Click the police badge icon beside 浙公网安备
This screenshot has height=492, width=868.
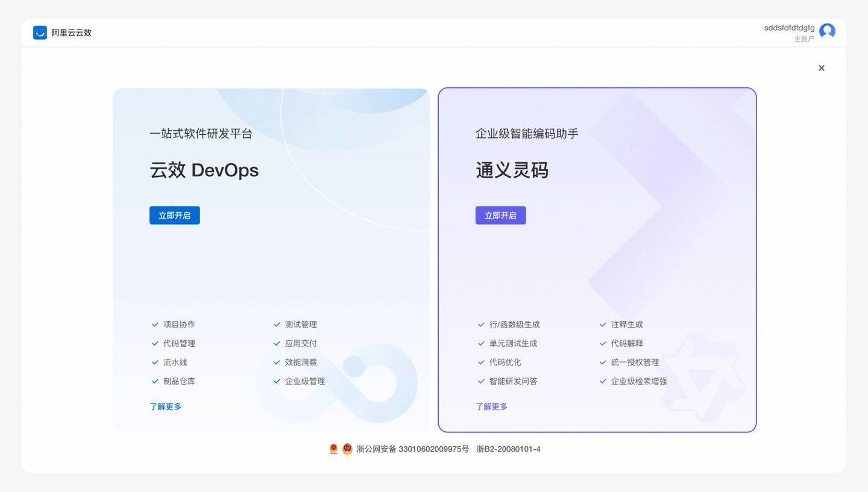[x=347, y=449]
